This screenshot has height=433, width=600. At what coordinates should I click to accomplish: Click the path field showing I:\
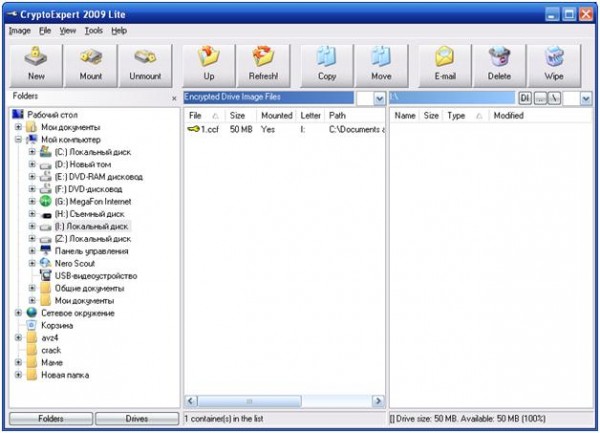click(452, 98)
